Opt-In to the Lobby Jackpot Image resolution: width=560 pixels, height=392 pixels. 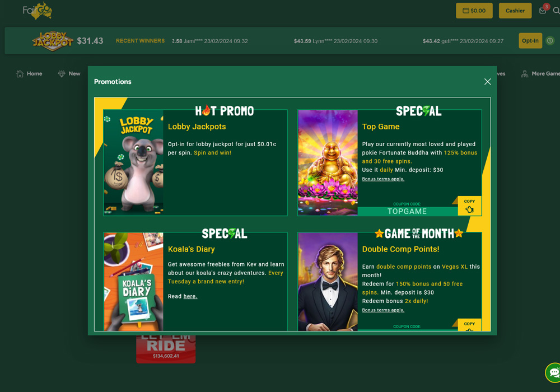click(530, 41)
